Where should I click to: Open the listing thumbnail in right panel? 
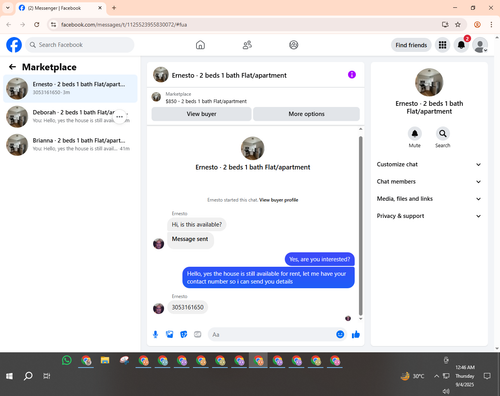point(429,82)
